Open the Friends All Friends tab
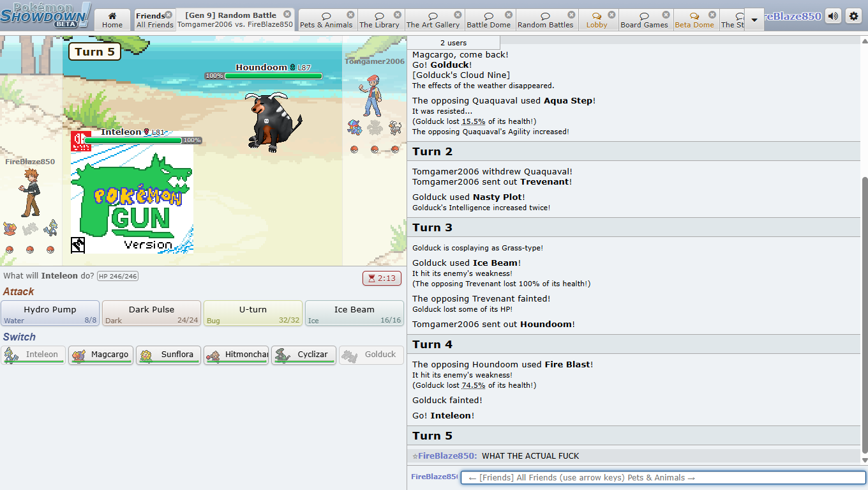The height and width of the screenshot is (490, 868). (x=154, y=20)
